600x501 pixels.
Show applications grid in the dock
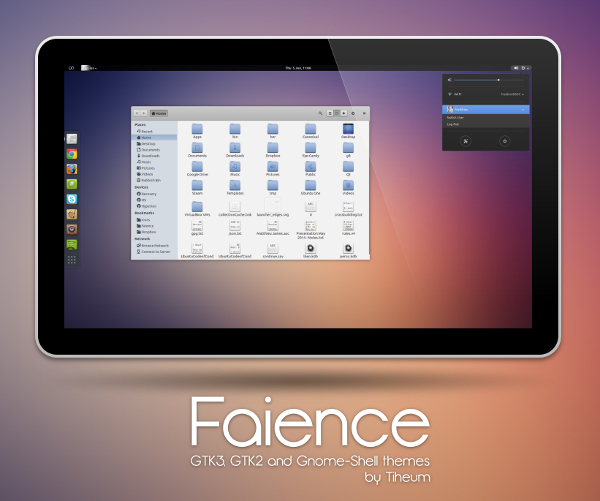coord(72,260)
